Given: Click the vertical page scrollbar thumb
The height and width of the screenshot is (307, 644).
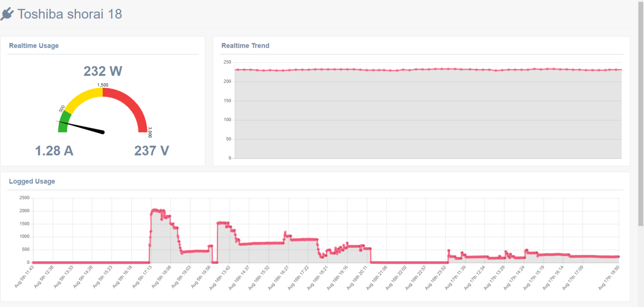Looking at the screenshot, I should (641, 114).
